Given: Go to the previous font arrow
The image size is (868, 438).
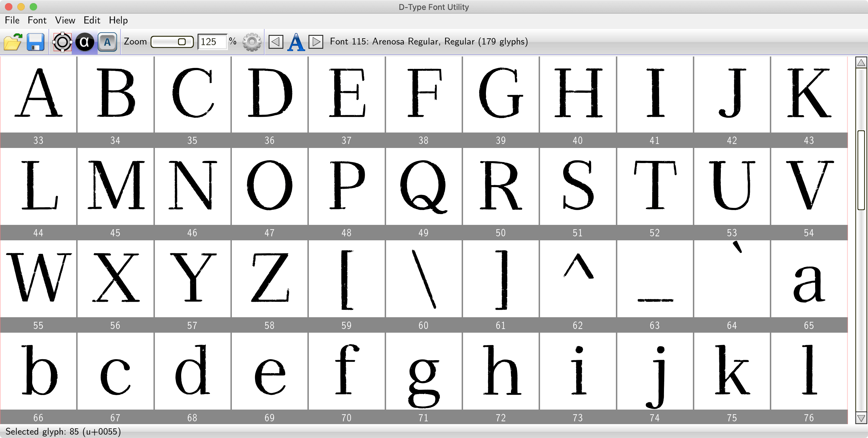Looking at the screenshot, I should pos(276,42).
